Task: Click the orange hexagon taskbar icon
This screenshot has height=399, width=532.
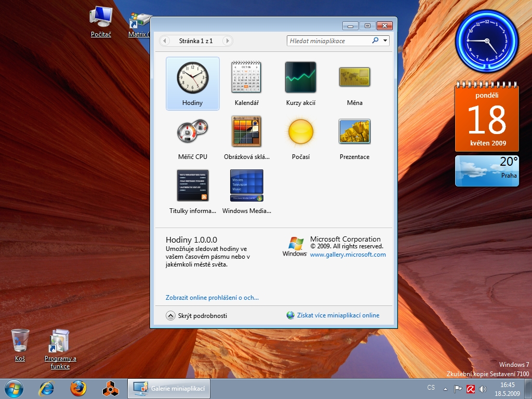Action: point(110,389)
